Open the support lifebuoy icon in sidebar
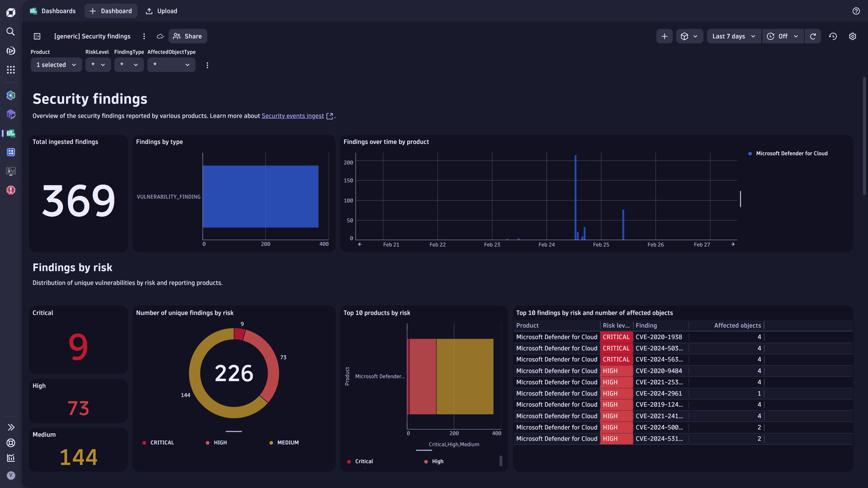 coord(11,443)
